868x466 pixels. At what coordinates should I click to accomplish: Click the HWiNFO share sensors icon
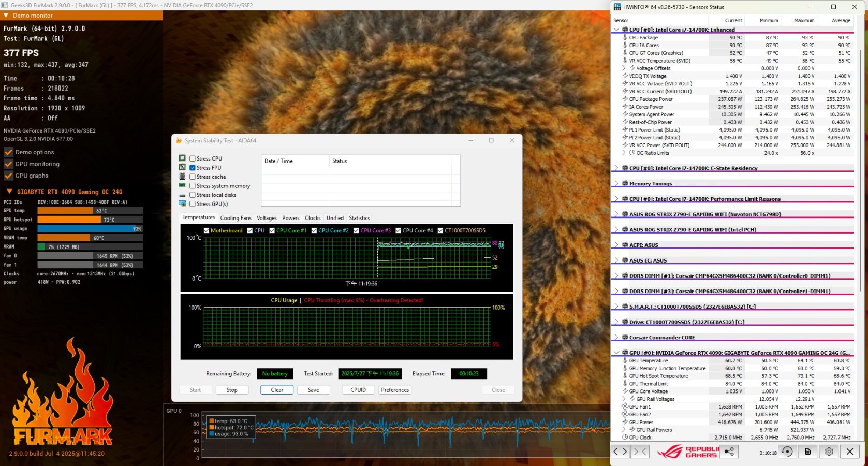(x=729, y=452)
